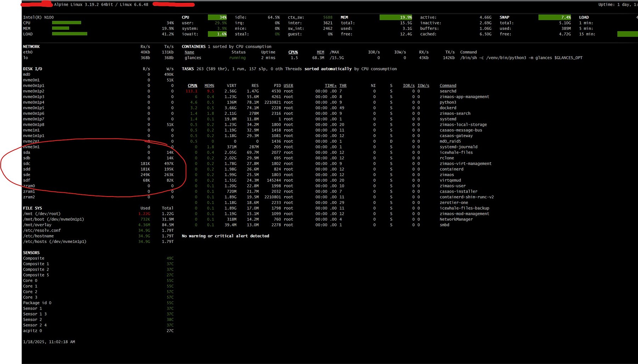The image size is (638, 364).
Task: Click the nvme0n1p8 disk partition row
Action: pos(98,125)
